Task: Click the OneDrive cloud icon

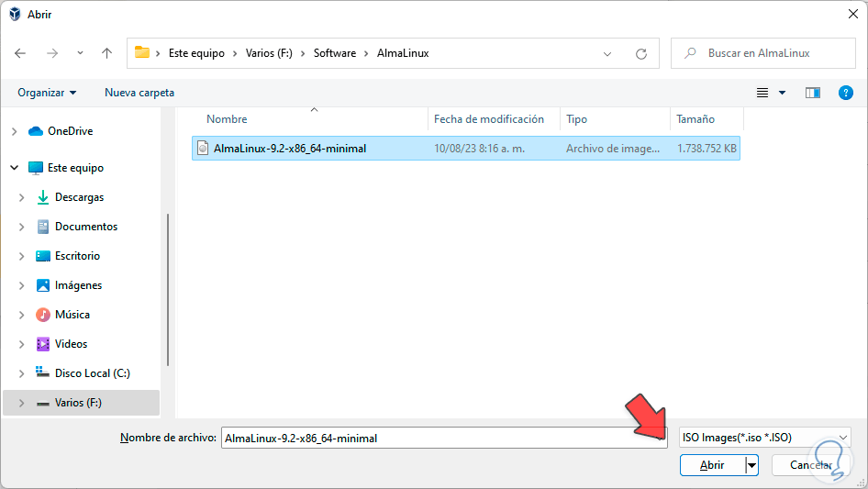Action: 36,131
